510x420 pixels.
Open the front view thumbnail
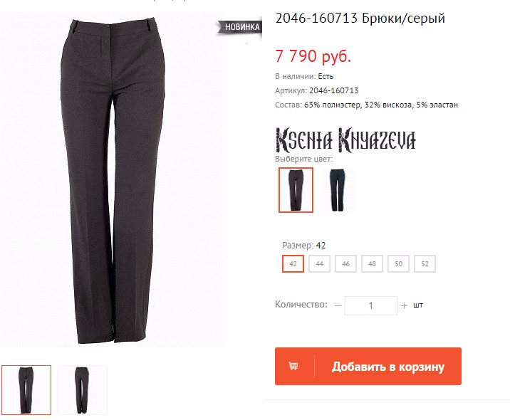26,390
